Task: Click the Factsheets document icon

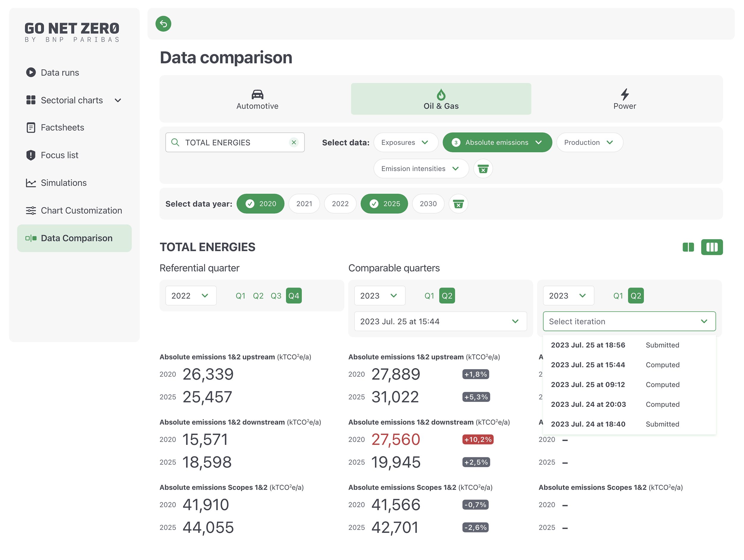Action: (31, 127)
